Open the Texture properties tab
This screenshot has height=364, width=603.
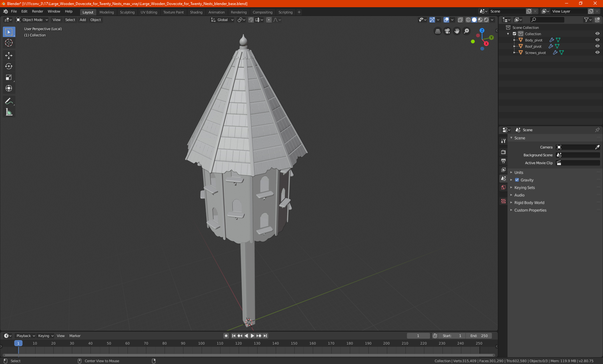(x=503, y=201)
